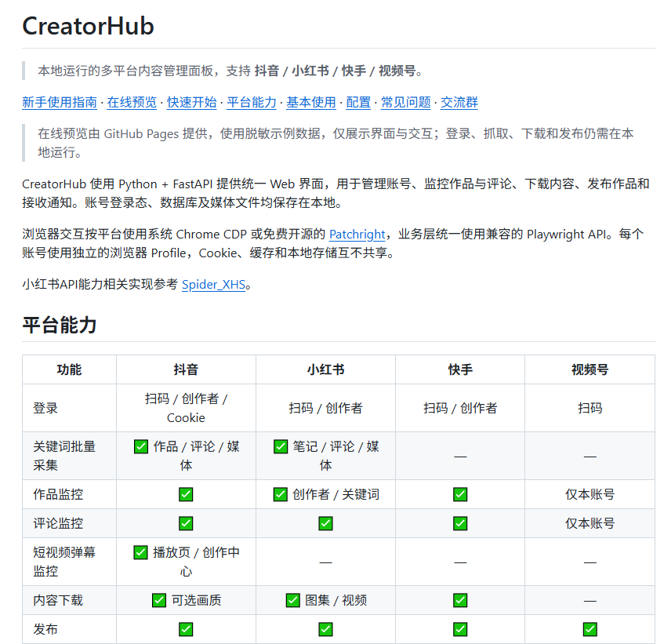Screen dimensions: 664x644
Task: Select the 视频号 column header
Action: 590,369
